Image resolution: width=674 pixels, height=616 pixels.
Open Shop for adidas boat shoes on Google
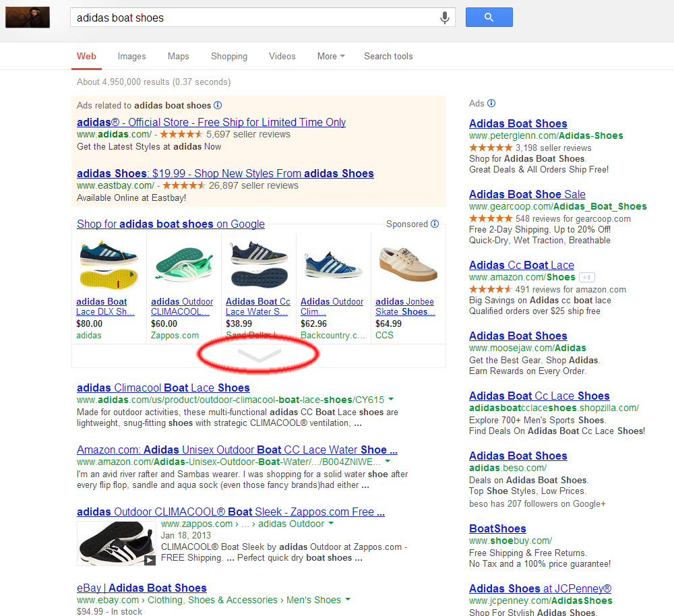171,224
